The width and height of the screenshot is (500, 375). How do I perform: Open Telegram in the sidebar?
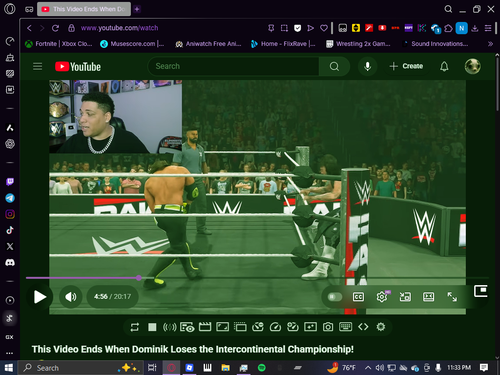pos(10,198)
